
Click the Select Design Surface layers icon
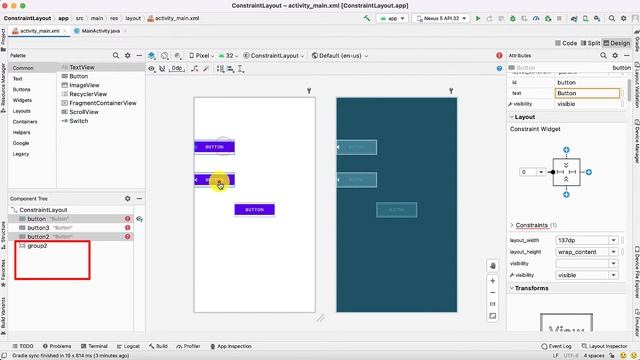pyautogui.click(x=151, y=56)
